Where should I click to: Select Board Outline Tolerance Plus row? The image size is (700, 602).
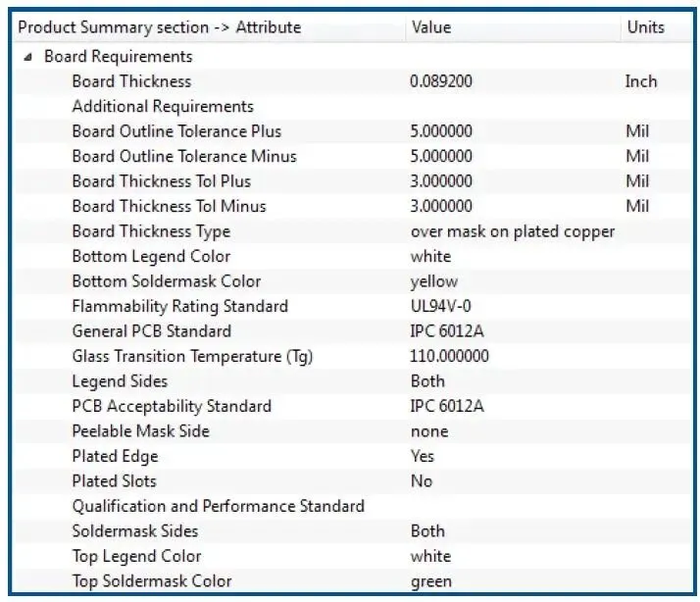tap(176, 131)
